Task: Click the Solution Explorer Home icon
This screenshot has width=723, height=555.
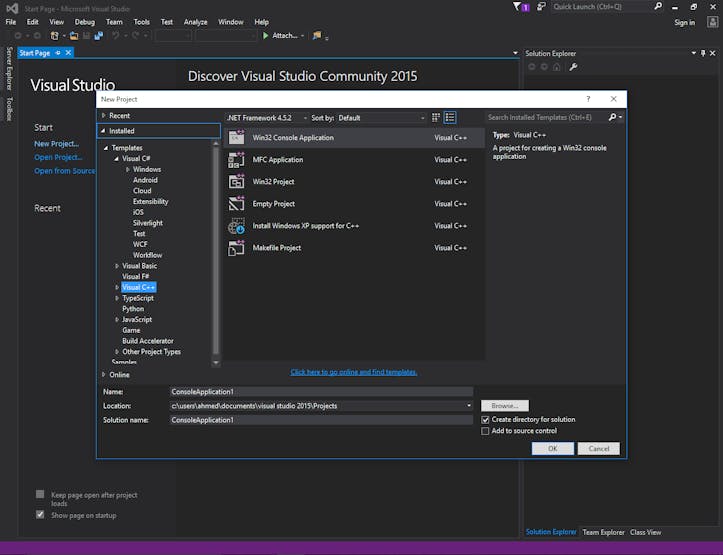Action: click(x=557, y=67)
